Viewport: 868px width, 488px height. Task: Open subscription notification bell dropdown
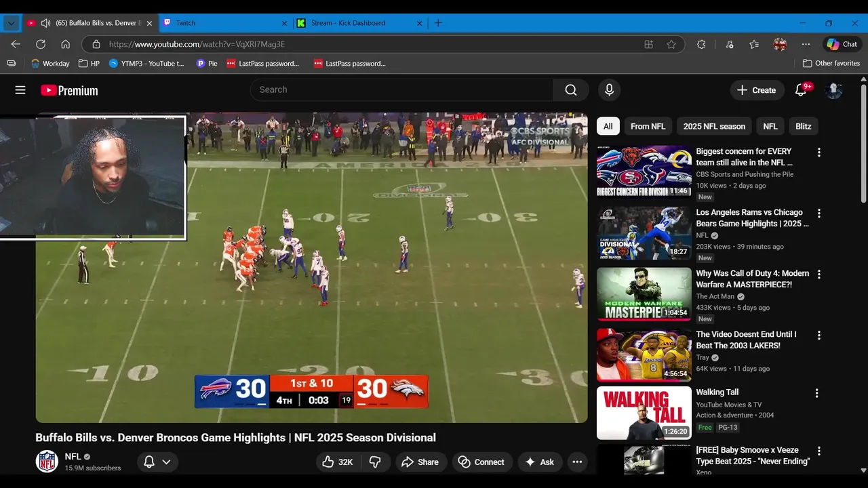coord(157,462)
